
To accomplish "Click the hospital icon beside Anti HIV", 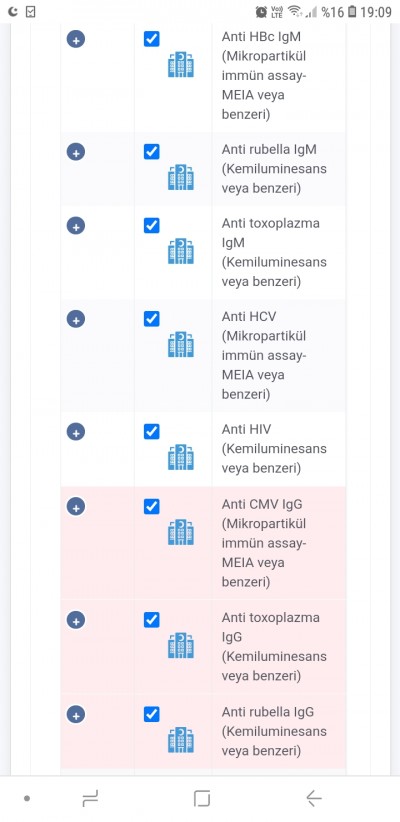I will 181,457.
